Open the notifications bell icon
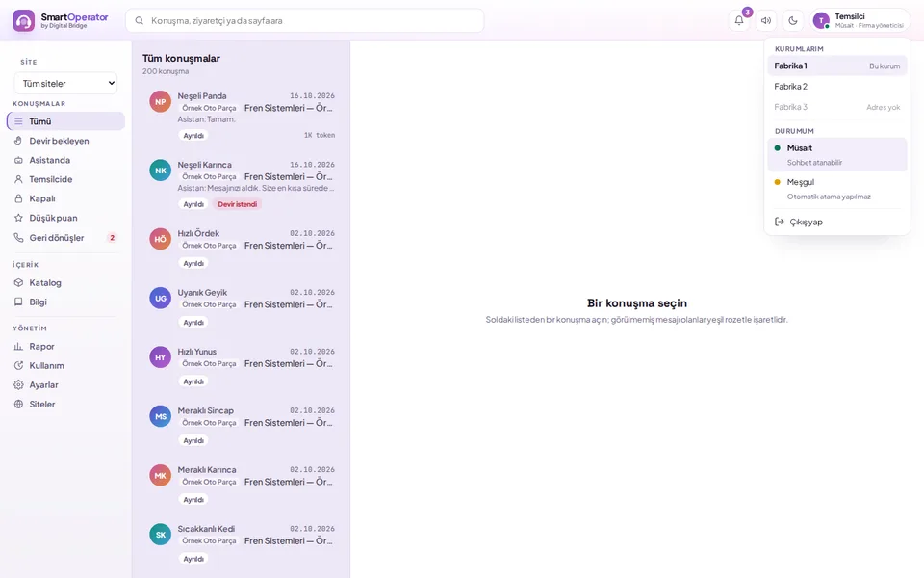924x578 pixels. [738, 20]
